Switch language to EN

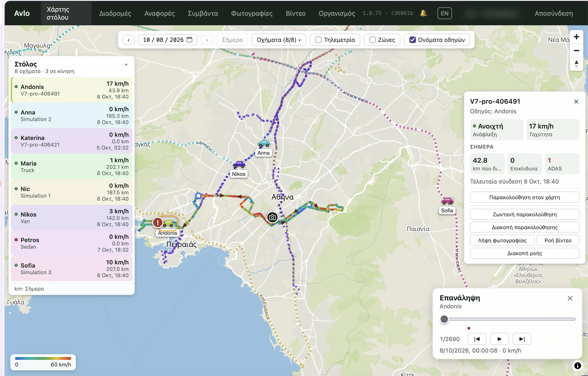445,13
